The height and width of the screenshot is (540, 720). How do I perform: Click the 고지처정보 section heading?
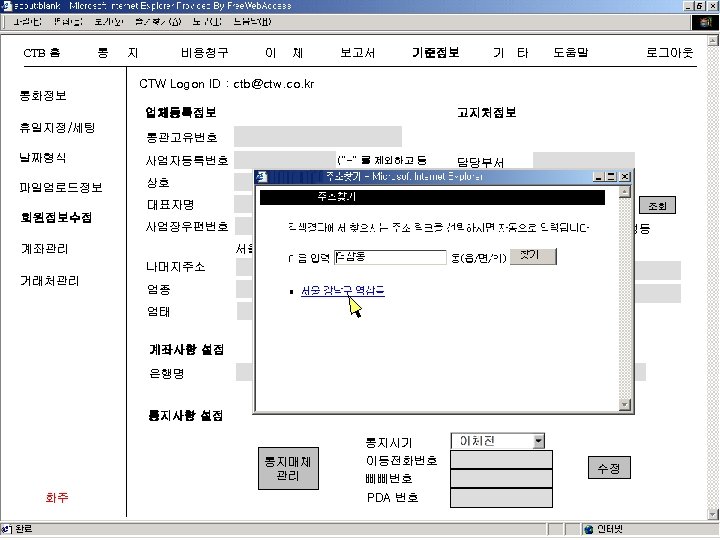[487, 112]
